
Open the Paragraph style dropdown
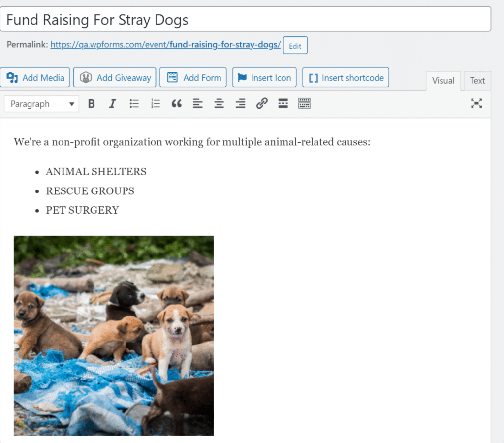[41, 103]
